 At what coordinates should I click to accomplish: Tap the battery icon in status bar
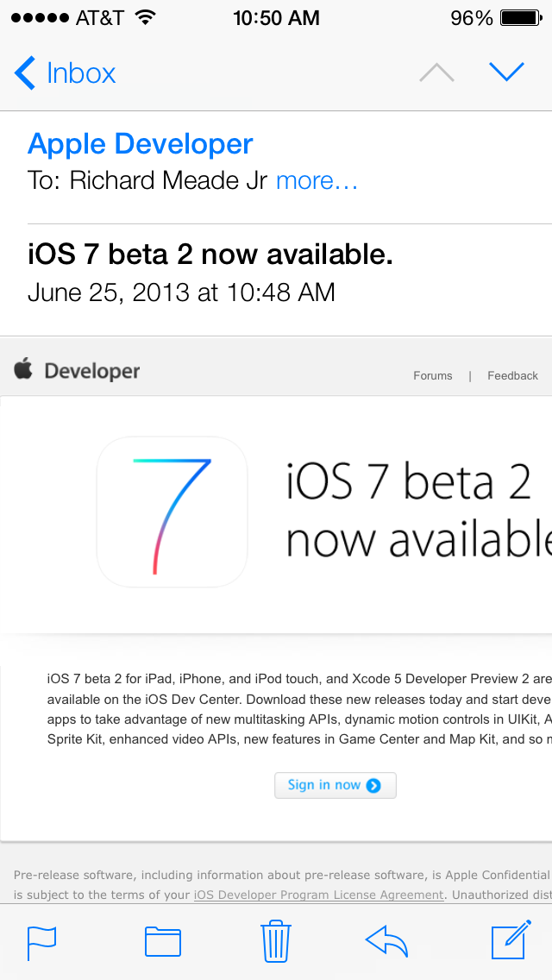[x=520, y=18]
